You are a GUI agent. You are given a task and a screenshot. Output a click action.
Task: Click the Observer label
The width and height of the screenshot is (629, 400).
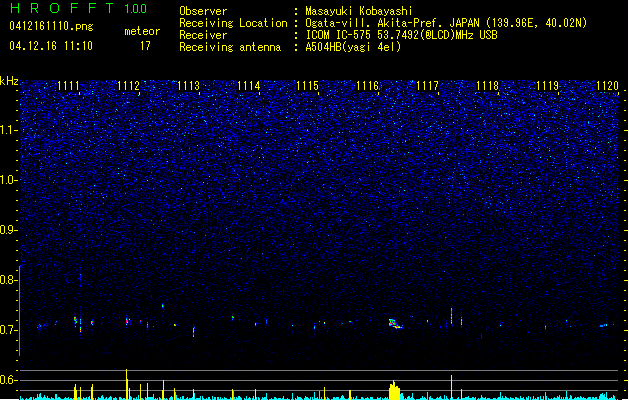(203, 11)
